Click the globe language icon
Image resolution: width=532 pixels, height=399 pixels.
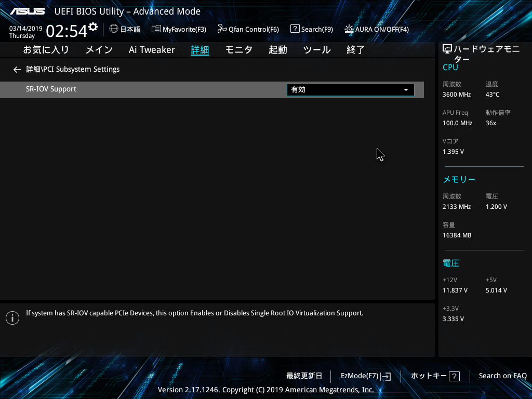114,29
